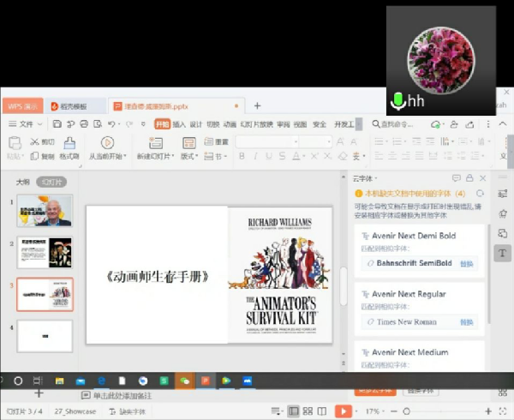
Task: Select the first slide thumbnail
Action: (x=45, y=210)
